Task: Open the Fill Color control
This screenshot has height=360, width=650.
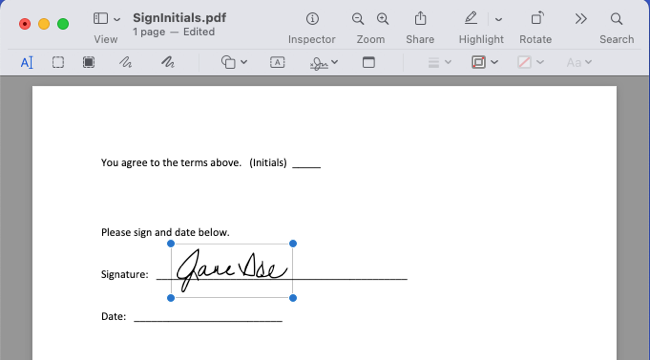Action: [524, 62]
